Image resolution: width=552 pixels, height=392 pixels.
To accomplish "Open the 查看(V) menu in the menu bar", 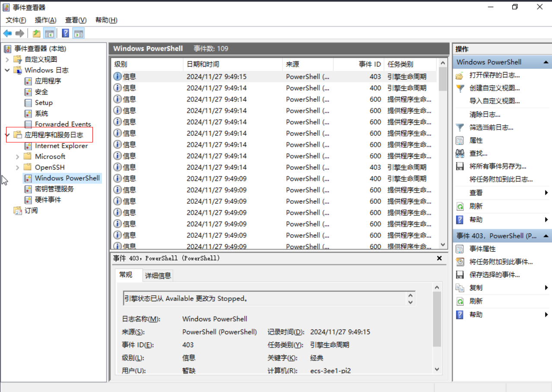I will click(76, 20).
